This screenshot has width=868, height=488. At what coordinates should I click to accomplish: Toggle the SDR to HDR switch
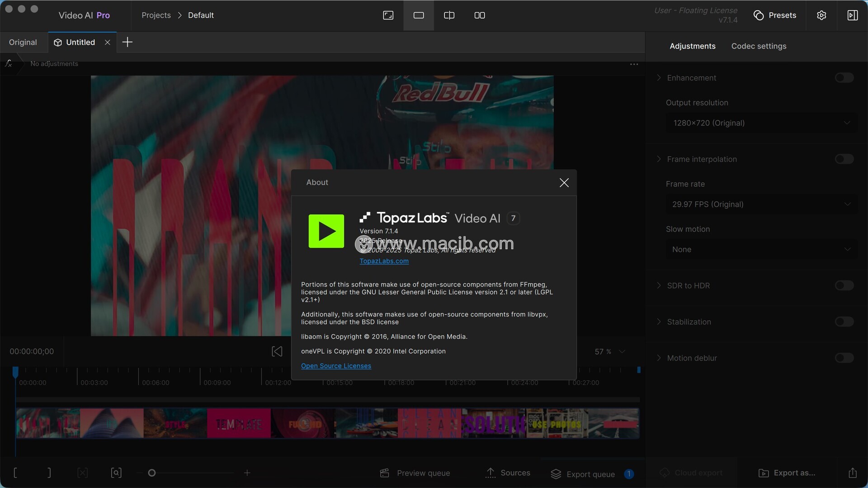tap(844, 286)
